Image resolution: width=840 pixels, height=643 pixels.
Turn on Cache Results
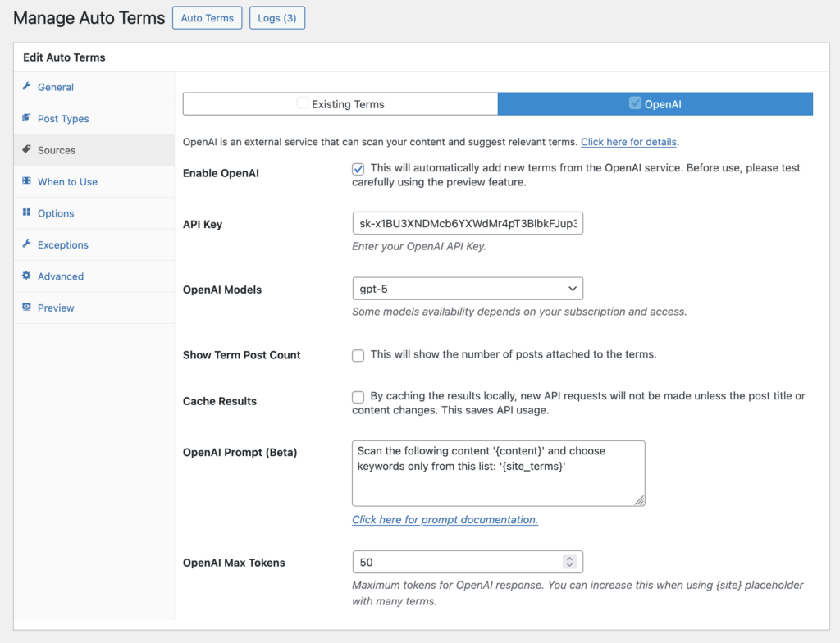click(x=358, y=397)
